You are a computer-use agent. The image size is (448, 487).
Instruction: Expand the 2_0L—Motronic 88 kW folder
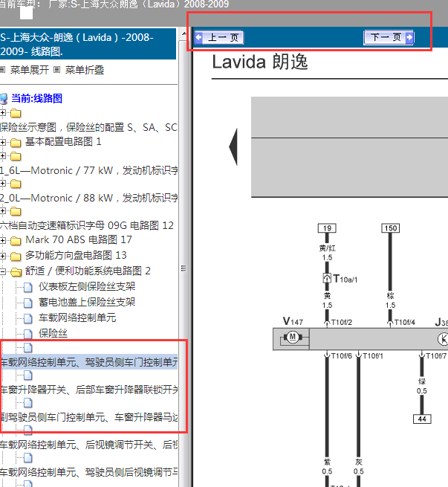click(3, 184)
